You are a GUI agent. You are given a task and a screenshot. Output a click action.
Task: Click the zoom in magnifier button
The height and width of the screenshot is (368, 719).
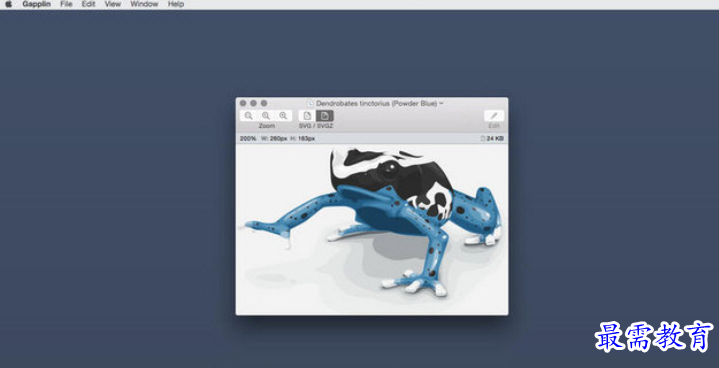(283, 116)
